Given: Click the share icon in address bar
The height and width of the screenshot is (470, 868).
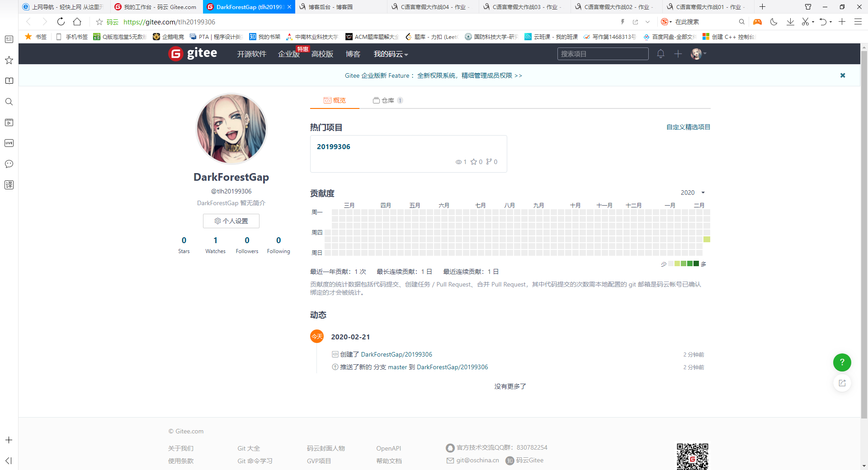Looking at the screenshot, I should tap(636, 22).
